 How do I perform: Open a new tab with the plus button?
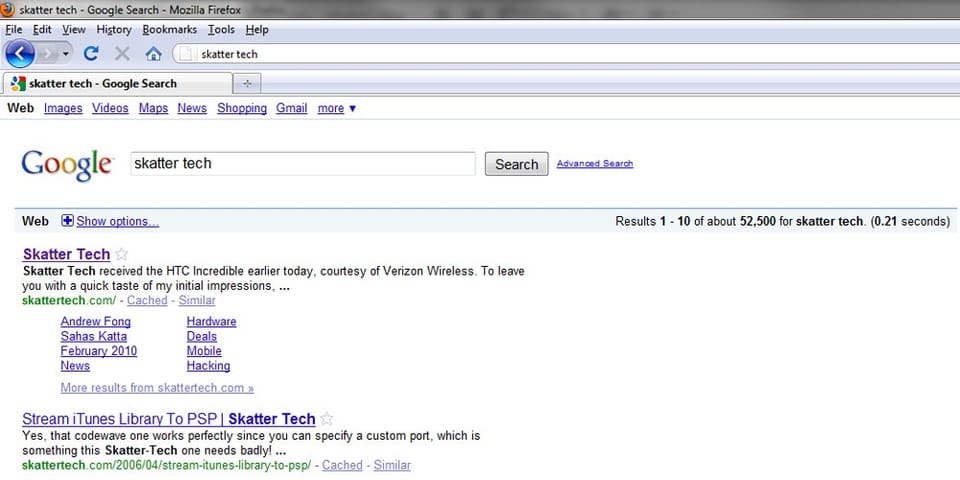[247, 84]
